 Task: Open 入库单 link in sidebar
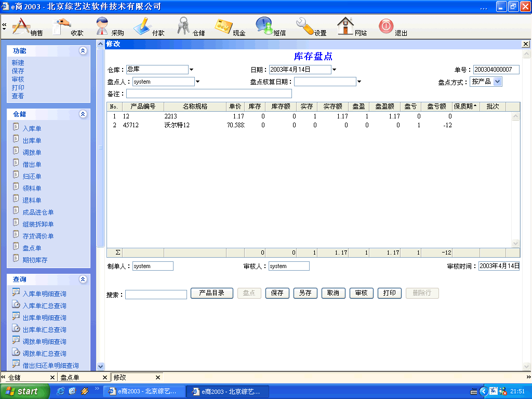[32, 128]
